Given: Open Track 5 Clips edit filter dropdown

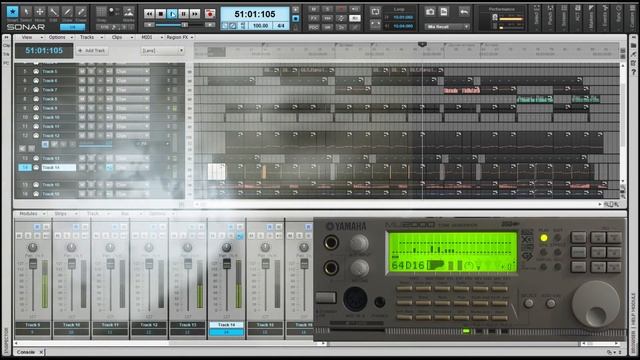Looking at the screenshot, I should tap(132, 71).
